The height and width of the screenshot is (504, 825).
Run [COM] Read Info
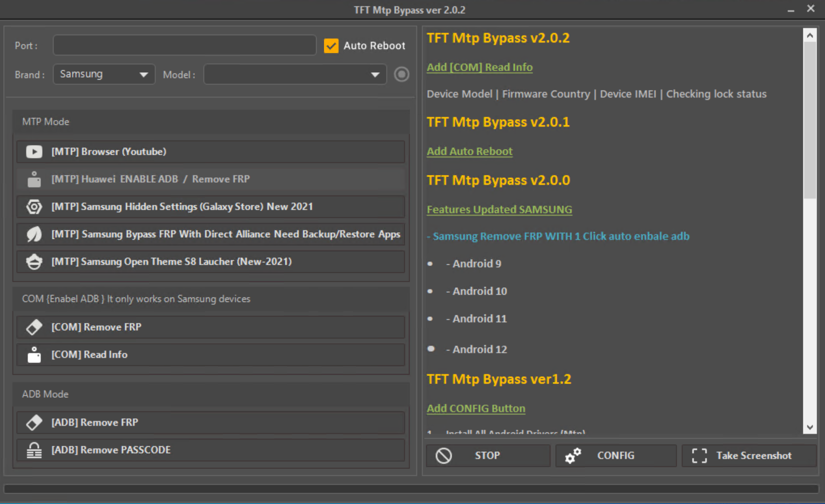[x=211, y=354]
